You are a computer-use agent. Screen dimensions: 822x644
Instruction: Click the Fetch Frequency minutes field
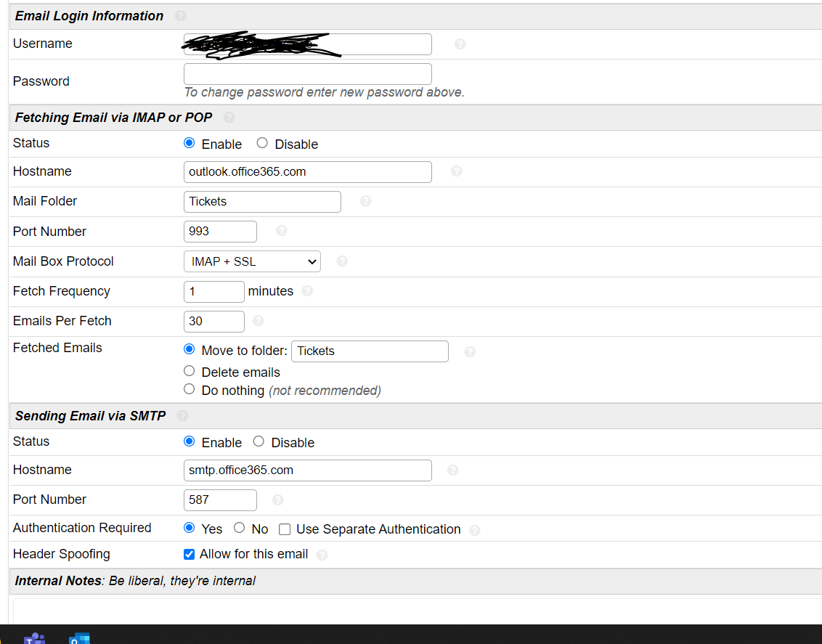click(x=213, y=291)
